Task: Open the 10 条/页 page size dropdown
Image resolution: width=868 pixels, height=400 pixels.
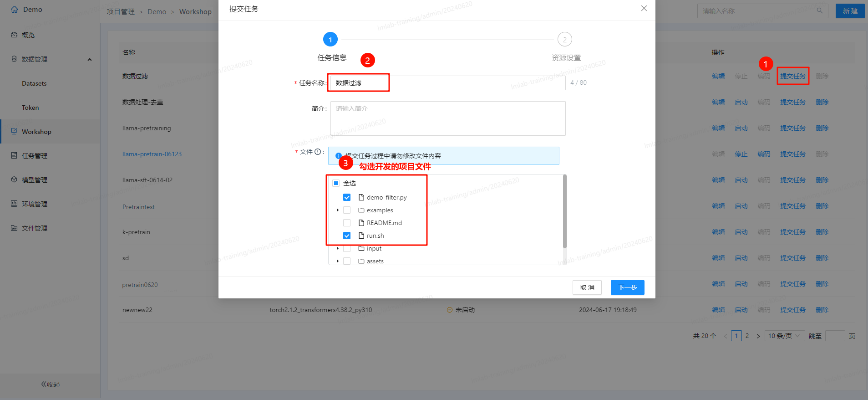Action: pos(784,336)
